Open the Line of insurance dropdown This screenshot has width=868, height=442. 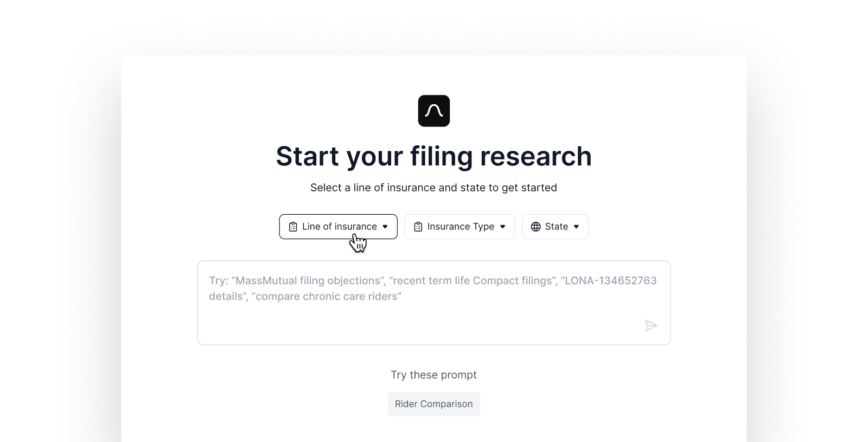pyautogui.click(x=338, y=227)
